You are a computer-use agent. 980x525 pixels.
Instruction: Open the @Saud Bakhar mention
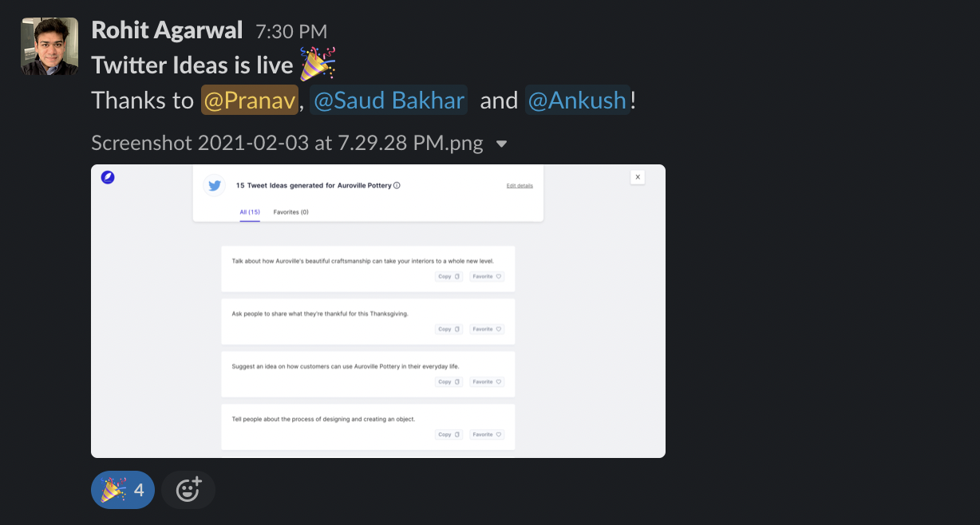(389, 101)
